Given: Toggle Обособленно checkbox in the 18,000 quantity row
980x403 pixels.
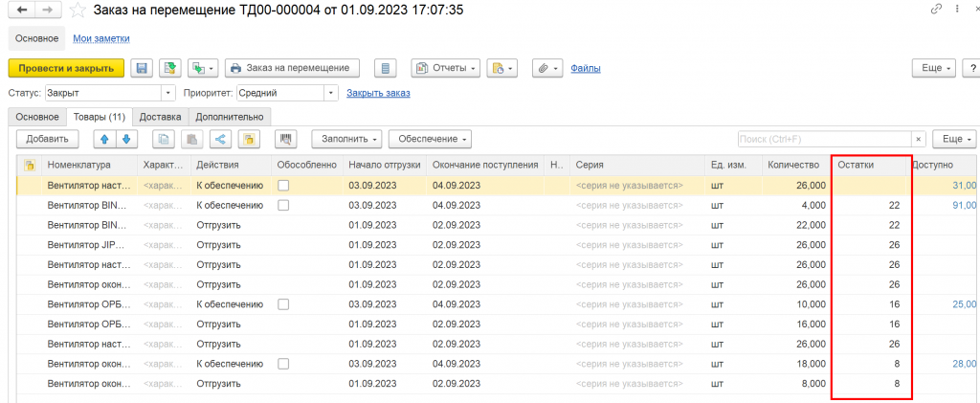Looking at the screenshot, I should (283, 364).
